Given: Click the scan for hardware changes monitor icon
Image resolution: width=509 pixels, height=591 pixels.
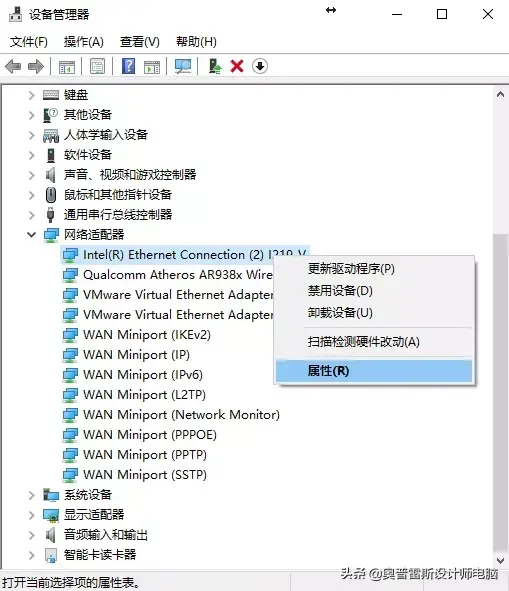Looking at the screenshot, I should [x=183, y=67].
